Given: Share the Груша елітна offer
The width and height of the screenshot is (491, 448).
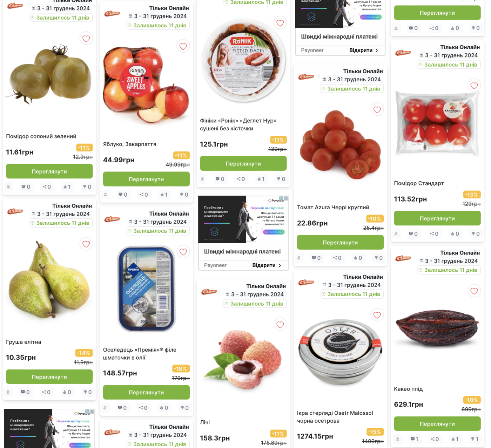Looking at the screenshot, I should tap(46, 392).
